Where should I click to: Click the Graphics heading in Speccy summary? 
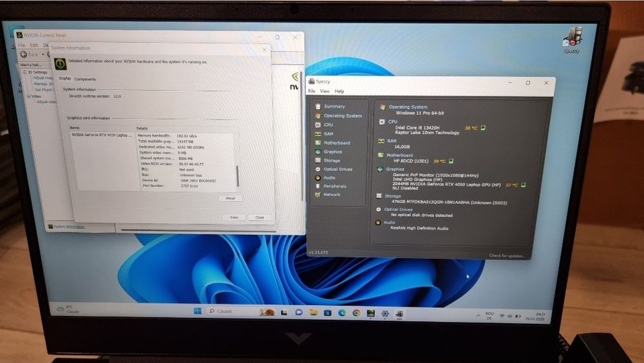tap(395, 169)
